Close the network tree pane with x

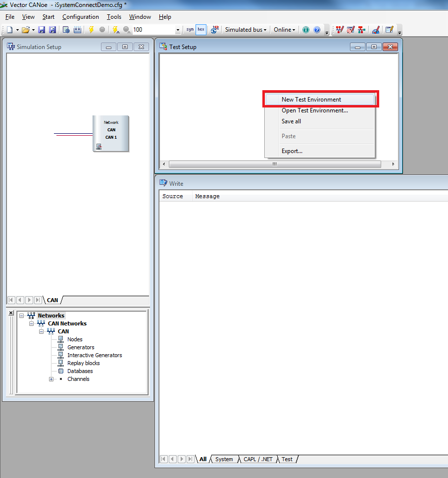tap(11, 313)
